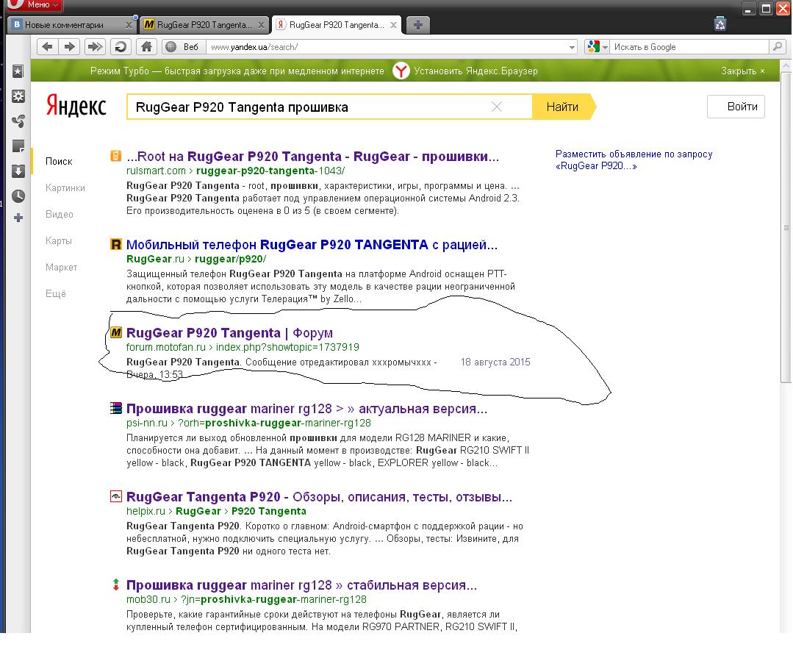Open the "rulsmart.com" green site link
This screenshot has width=793, height=672.
[156, 171]
